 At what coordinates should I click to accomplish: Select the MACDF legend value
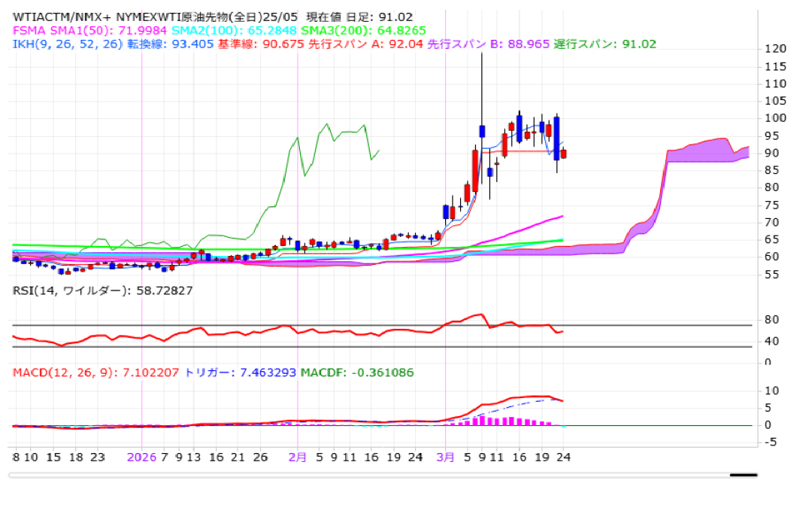(356, 372)
